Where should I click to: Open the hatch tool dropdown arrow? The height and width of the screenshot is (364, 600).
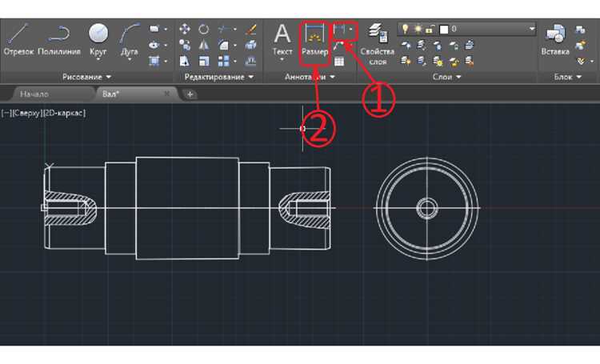(166, 62)
